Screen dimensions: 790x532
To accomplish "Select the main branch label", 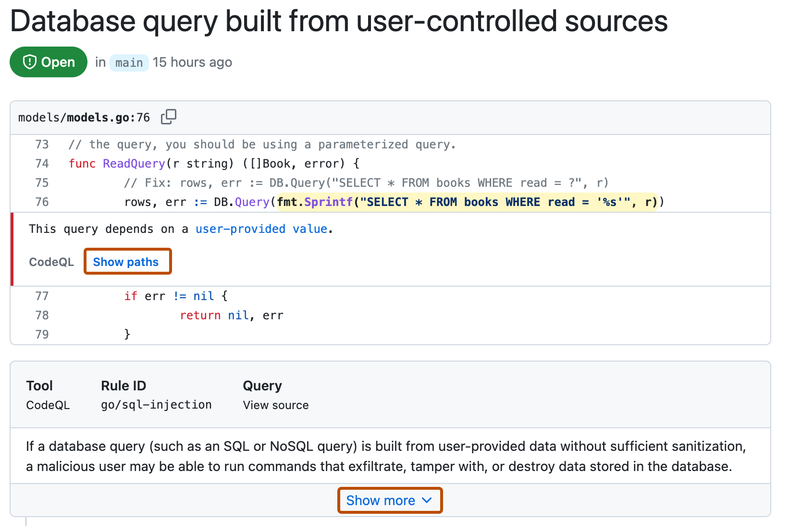I will 128,62.
